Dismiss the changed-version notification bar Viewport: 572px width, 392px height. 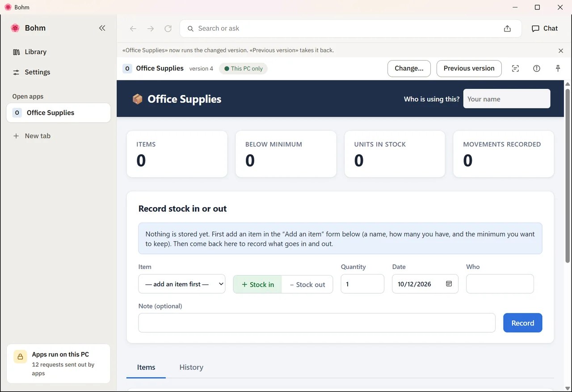[x=561, y=50]
